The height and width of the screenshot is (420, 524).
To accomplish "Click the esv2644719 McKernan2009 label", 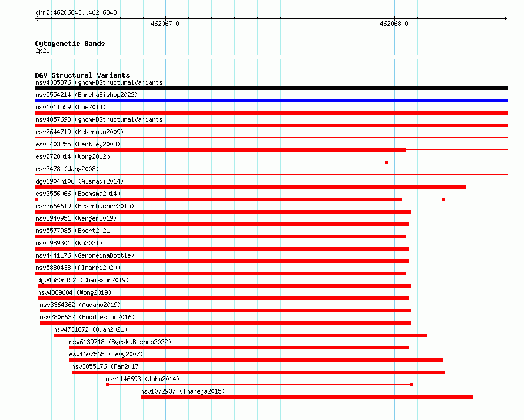I will point(79,132).
